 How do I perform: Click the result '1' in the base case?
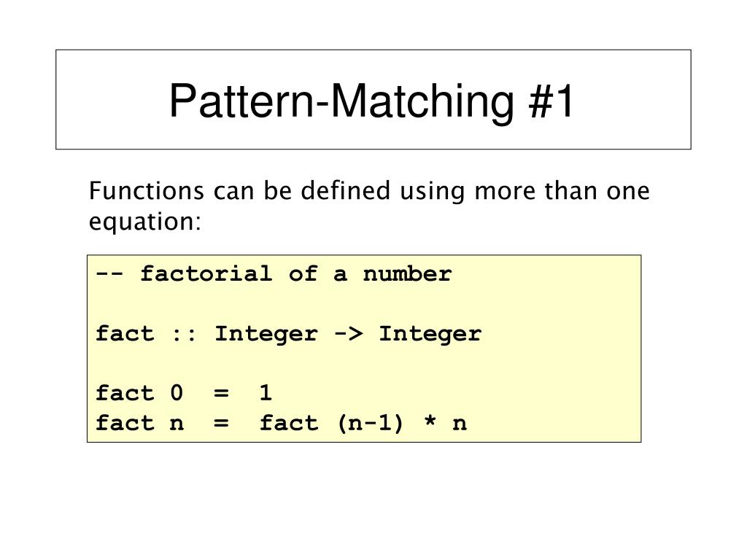[x=266, y=393]
